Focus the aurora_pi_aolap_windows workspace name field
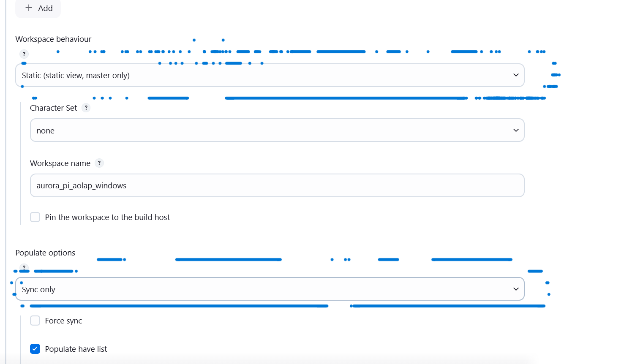 [x=277, y=185]
